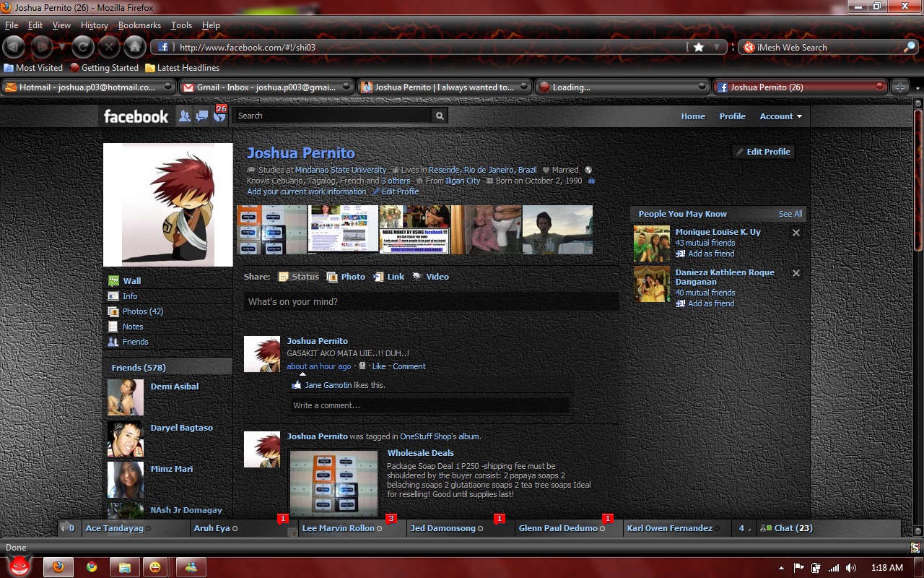
Task: Open Facebook friend requests icon
Action: 185,116
